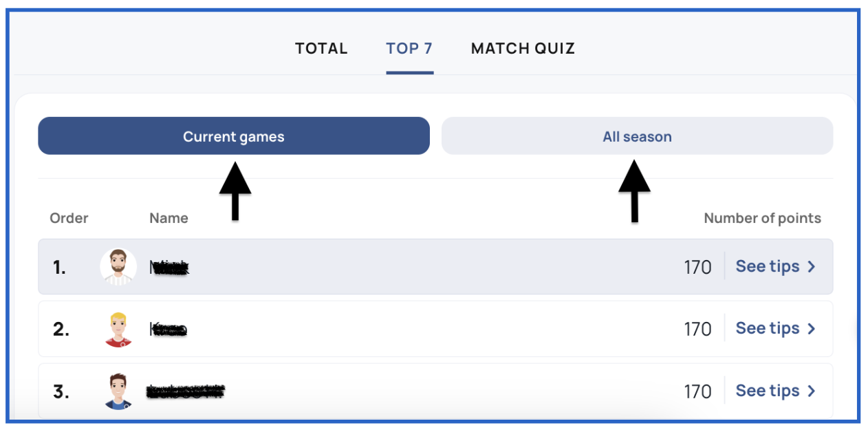This screenshot has height=432, width=868.
Task: Open the MATCH QUIZ tab
Action: click(523, 49)
